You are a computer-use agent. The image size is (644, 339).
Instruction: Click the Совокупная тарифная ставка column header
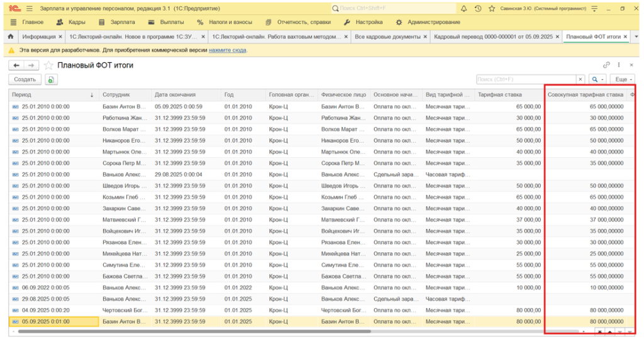click(586, 95)
